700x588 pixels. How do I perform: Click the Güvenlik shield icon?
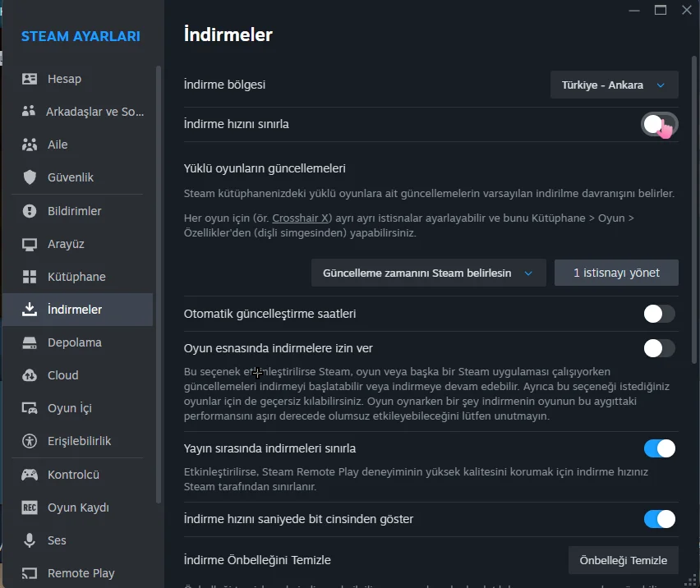30,177
